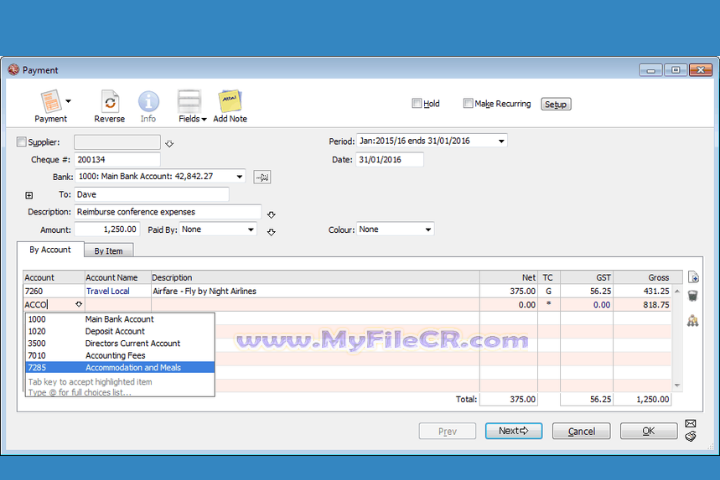Click the Cancel button
This screenshot has width=720, height=480.
click(581, 431)
